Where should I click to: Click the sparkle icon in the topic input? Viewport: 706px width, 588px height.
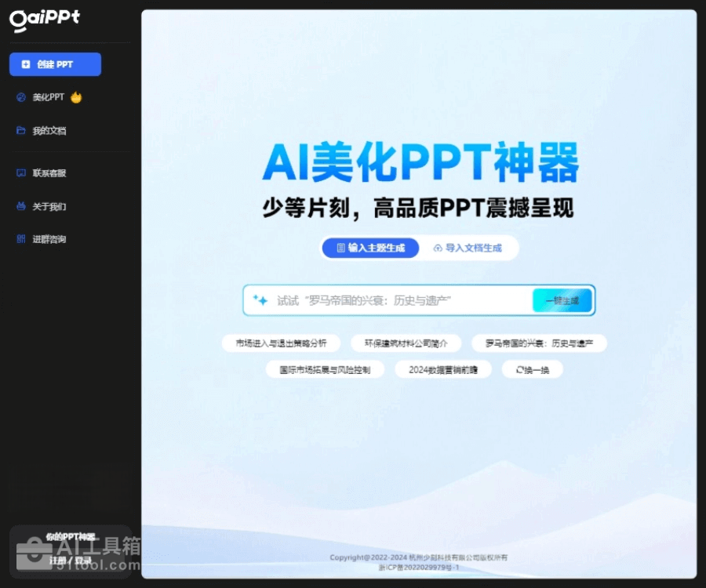pos(260,300)
